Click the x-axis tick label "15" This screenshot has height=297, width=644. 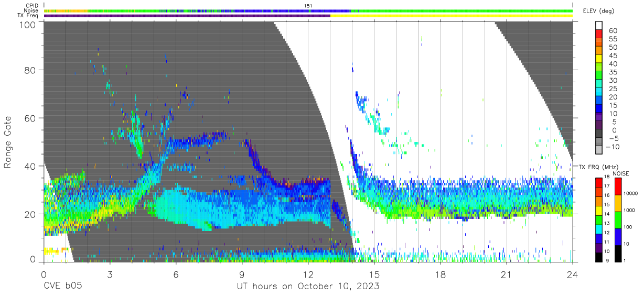click(374, 274)
